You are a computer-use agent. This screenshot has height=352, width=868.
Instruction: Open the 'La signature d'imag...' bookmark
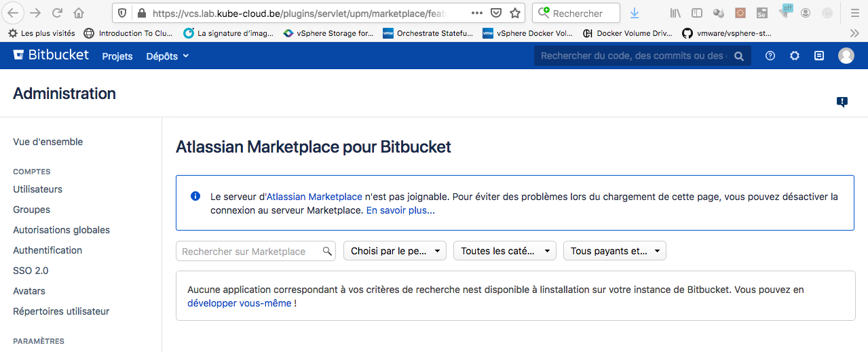(x=228, y=33)
